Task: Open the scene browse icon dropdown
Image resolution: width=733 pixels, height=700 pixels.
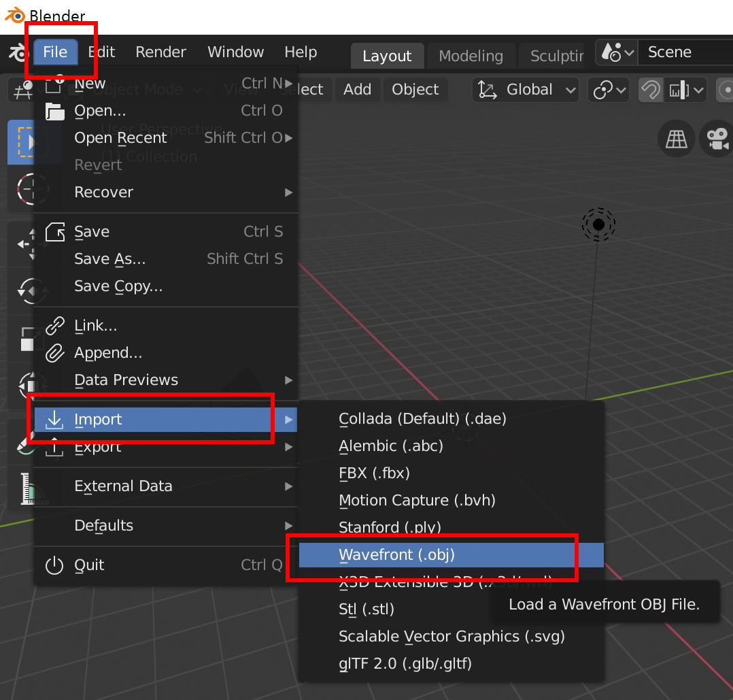Action: 617,52
